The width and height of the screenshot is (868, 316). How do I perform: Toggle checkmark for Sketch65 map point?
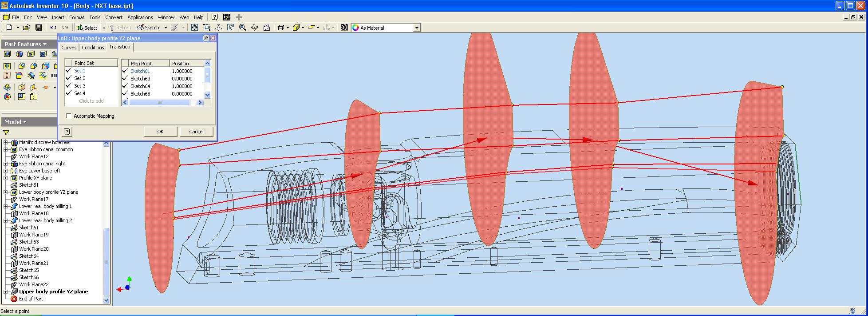click(125, 94)
